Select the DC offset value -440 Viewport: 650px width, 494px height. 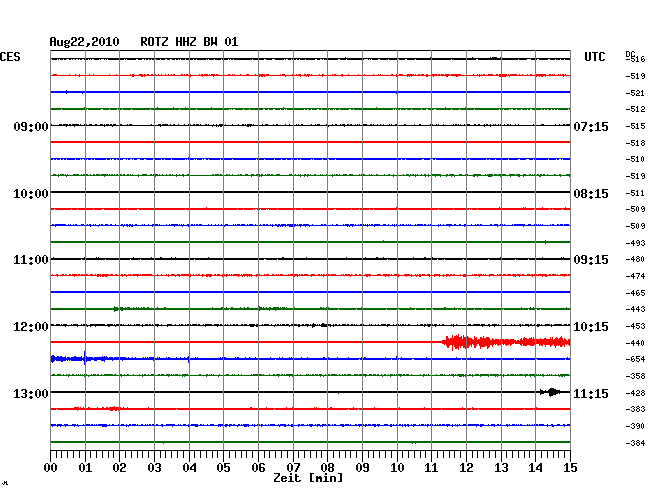coord(635,343)
